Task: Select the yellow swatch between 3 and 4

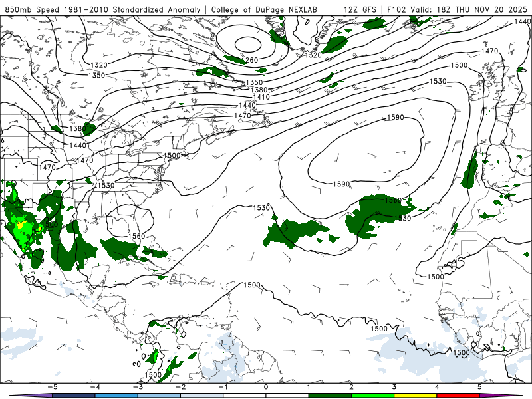Action: tap(416, 396)
